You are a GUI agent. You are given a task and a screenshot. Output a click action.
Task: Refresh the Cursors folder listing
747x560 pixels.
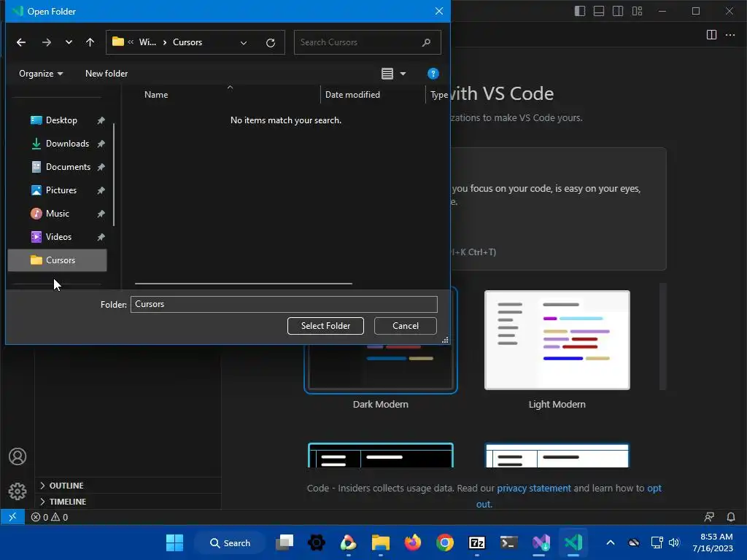click(271, 43)
